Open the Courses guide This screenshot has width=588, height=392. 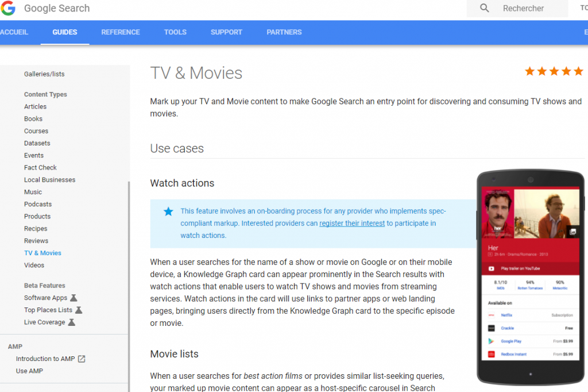[36, 131]
